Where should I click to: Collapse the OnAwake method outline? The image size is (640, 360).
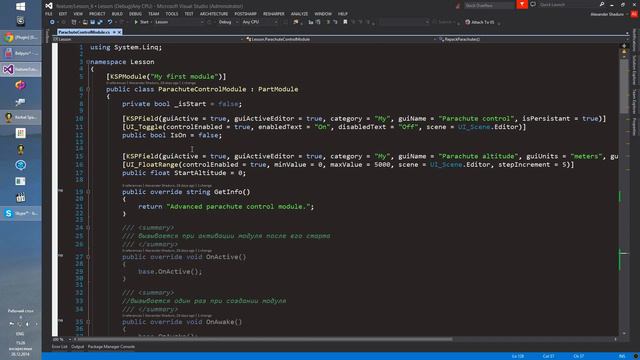click(x=88, y=322)
